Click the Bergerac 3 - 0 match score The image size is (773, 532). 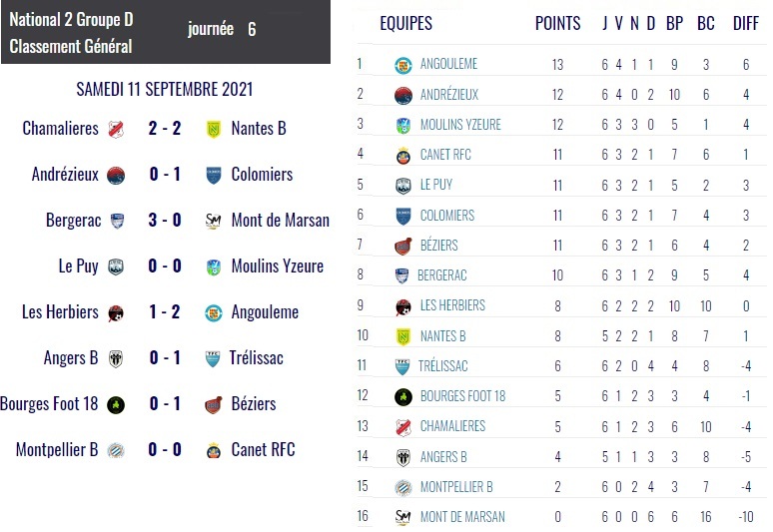165,221
